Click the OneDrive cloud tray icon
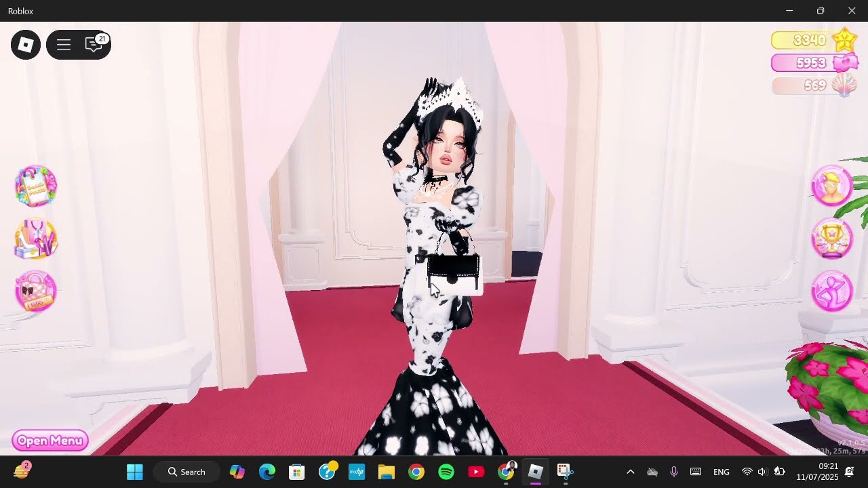The image size is (868, 488). (x=652, y=472)
